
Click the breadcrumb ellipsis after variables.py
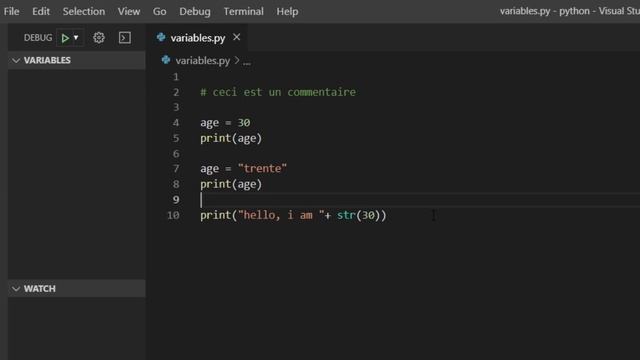(x=247, y=62)
